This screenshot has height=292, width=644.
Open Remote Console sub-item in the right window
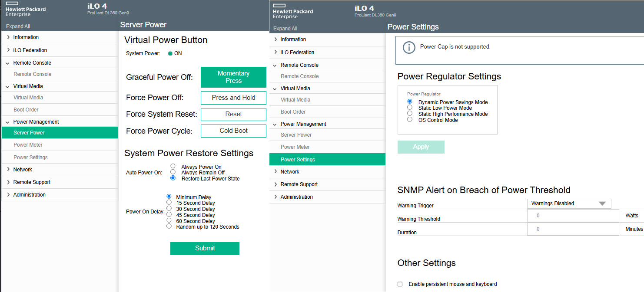coord(327,76)
